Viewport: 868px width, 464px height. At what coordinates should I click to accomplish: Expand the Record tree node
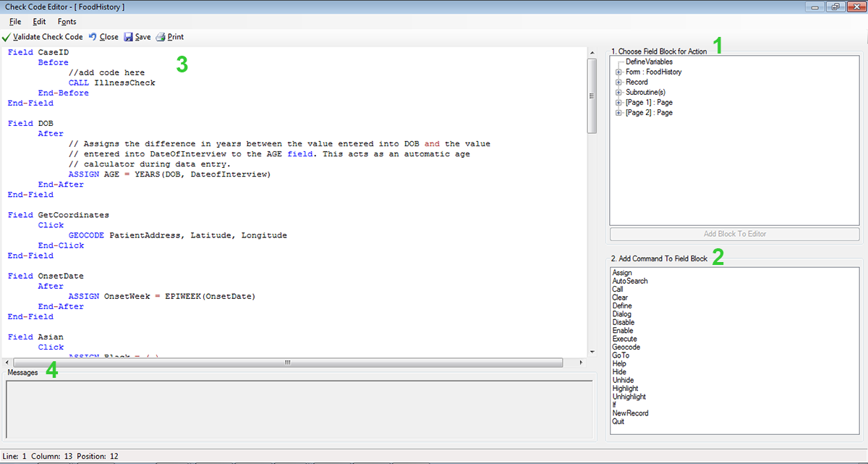(x=618, y=83)
